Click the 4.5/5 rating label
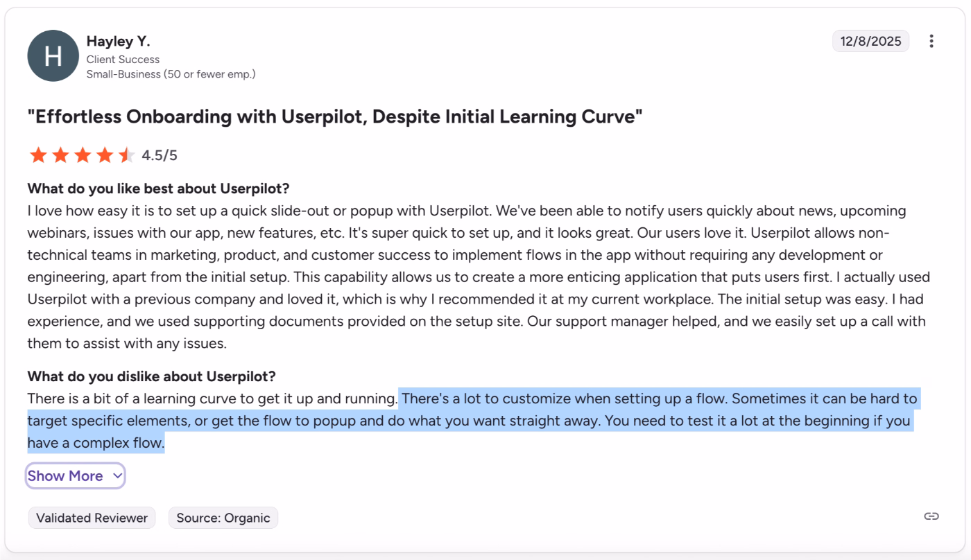 click(x=159, y=155)
